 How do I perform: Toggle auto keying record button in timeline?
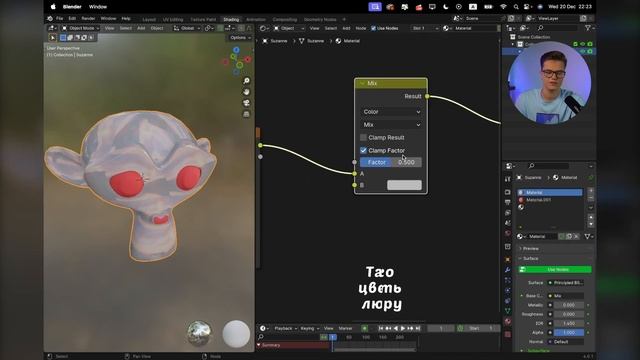click(x=364, y=328)
